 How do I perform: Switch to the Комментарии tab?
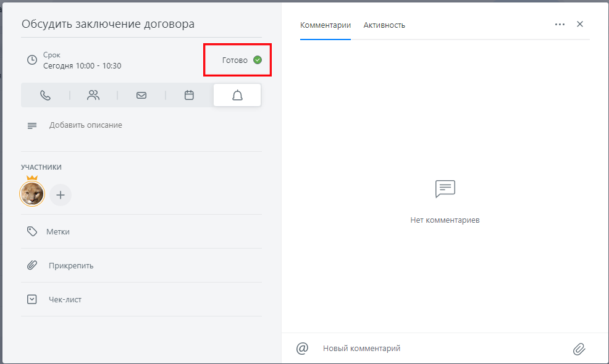(x=325, y=25)
